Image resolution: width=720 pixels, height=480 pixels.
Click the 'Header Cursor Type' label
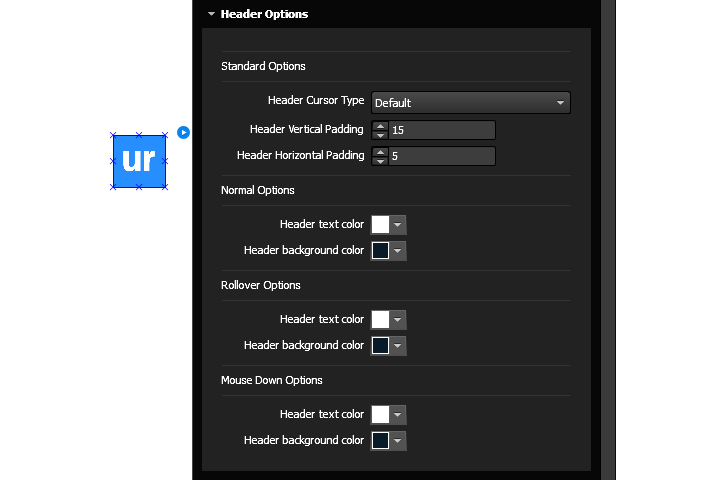click(x=316, y=100)
